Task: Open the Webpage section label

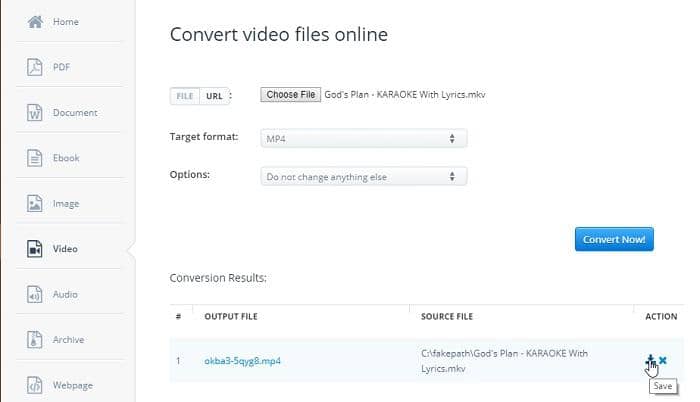Action: click(73, 385)
